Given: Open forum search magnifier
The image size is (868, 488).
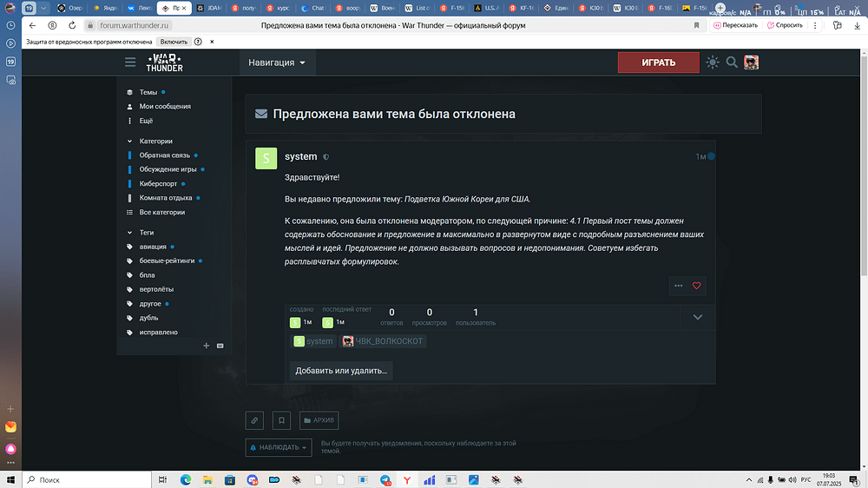Looking at the screenshot, I should click(732, 63).
